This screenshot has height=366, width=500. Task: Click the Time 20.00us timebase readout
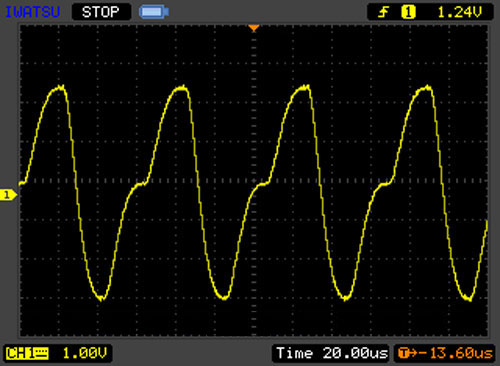[332, 353]
